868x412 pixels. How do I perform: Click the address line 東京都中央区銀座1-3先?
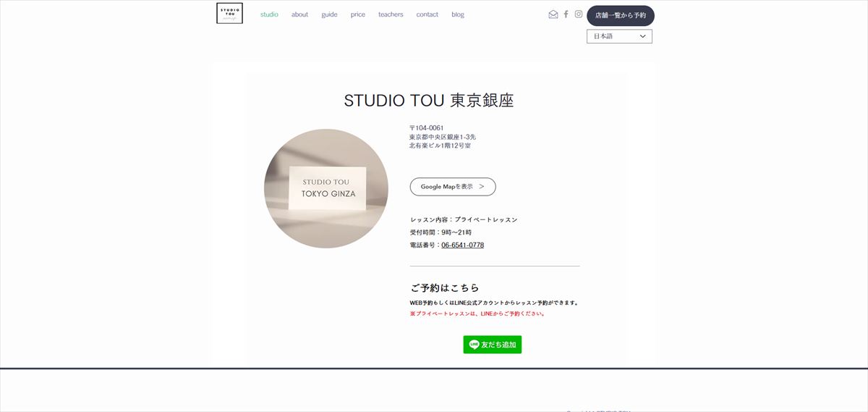pyautogui.click(x=443, y=137)
